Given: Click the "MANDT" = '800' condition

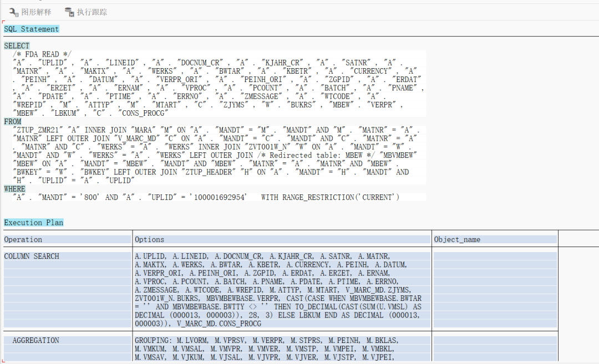Looking at the screenshot, I should point(68,197).
